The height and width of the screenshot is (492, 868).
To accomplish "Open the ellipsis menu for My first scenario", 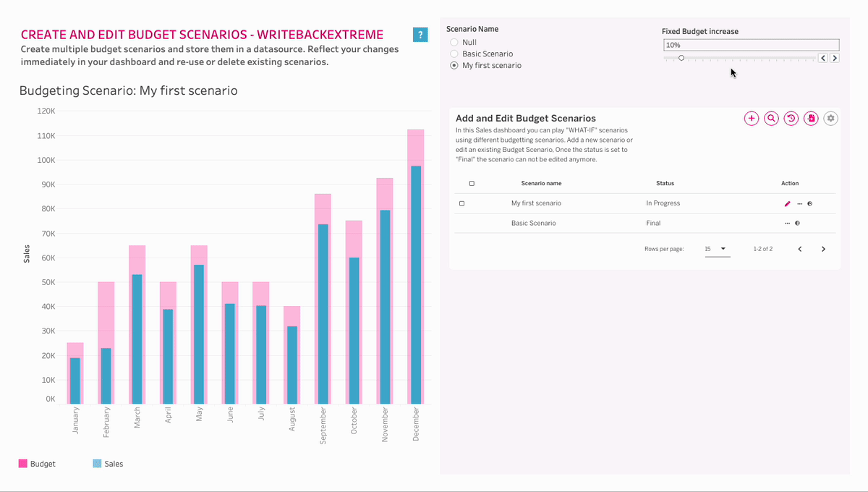I will coord(799,203).
